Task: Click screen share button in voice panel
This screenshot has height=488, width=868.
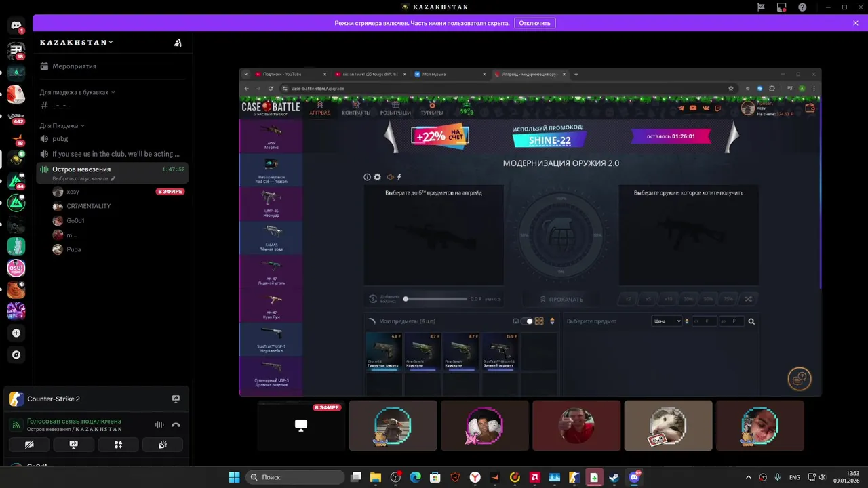Action: (74, 445)
